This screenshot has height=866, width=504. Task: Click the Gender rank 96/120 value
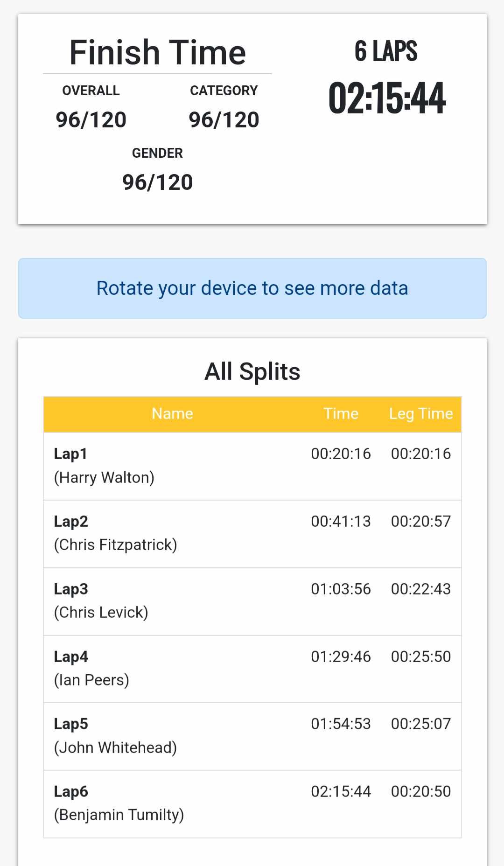(x=157, y=182)
